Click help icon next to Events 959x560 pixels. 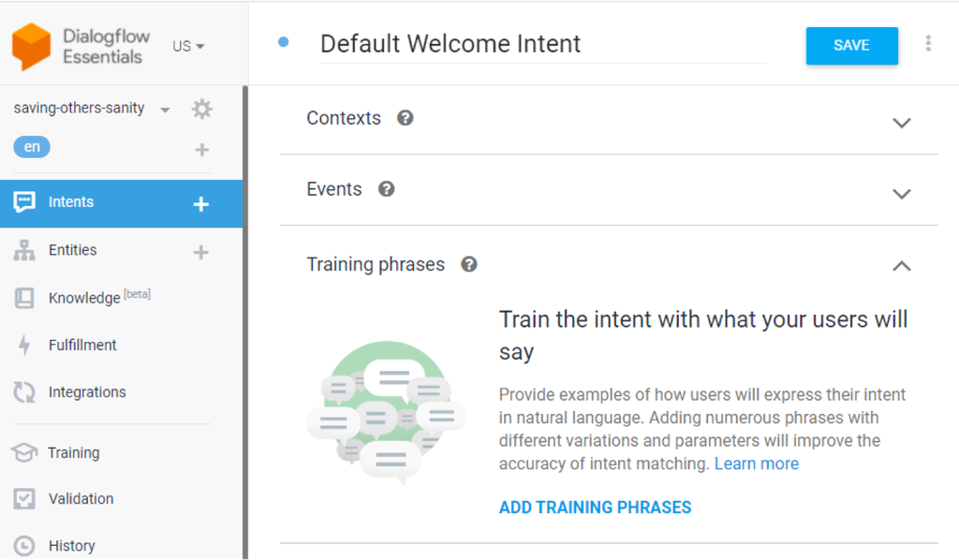pyautogui.click(x=386, y=189)
